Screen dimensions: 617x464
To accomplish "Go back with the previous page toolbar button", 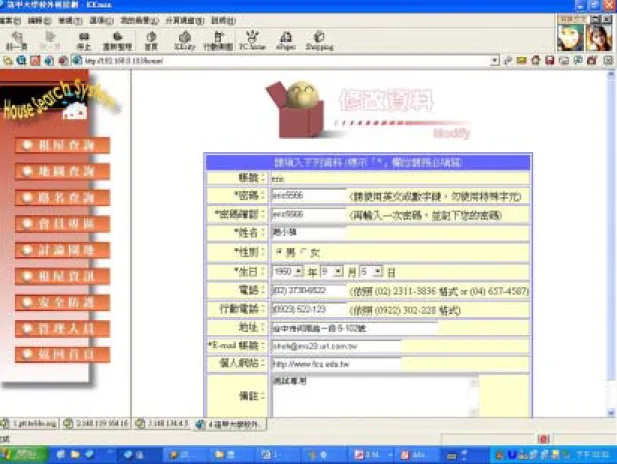I will pos(17,41).
